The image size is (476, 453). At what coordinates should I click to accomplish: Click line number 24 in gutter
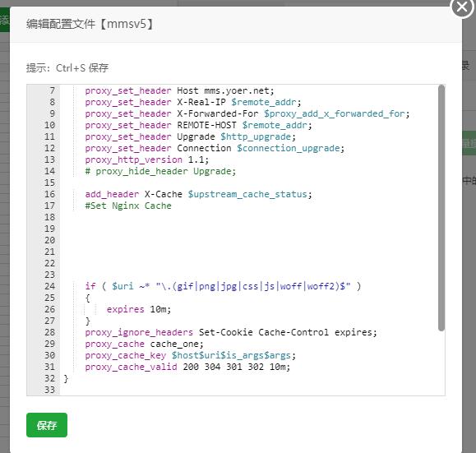[49, 286]
